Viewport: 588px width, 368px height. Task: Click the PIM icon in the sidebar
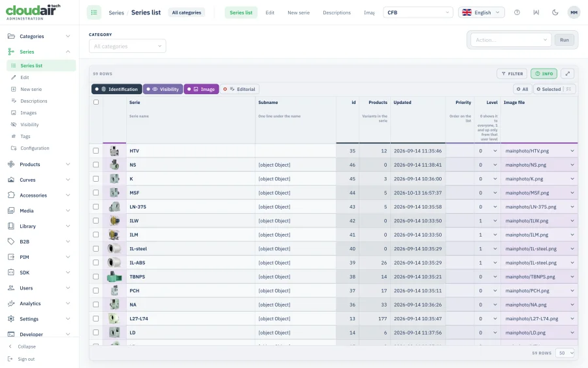click(11, 257)
